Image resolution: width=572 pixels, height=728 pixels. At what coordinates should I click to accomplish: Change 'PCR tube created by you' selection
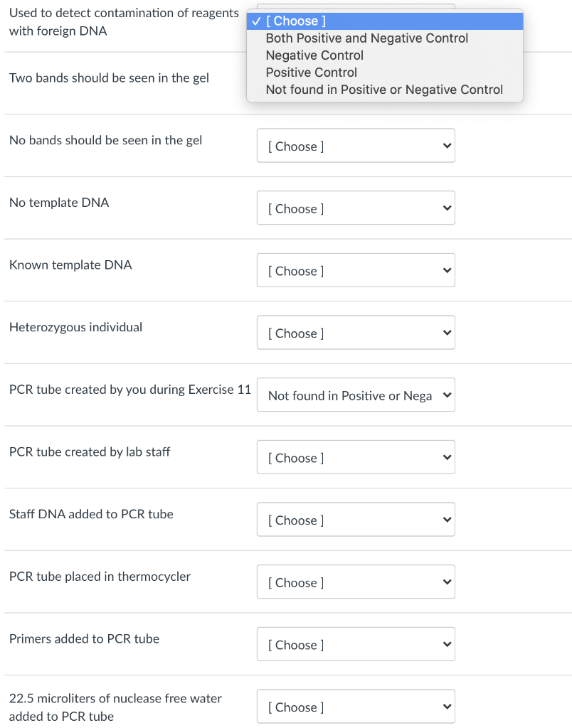click(x=356, y=396)
